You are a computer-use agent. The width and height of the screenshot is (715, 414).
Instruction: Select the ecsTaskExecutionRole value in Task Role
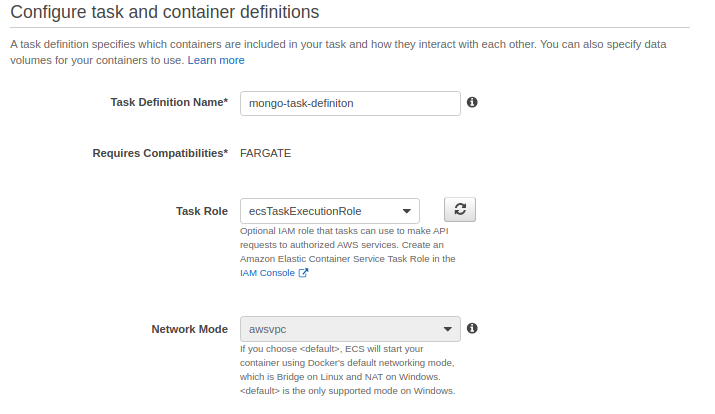305,211
